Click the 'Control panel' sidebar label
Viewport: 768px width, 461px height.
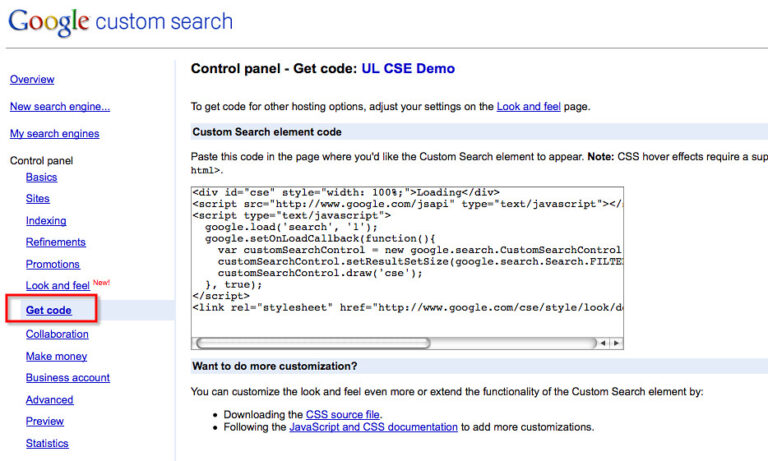point(41,161)
